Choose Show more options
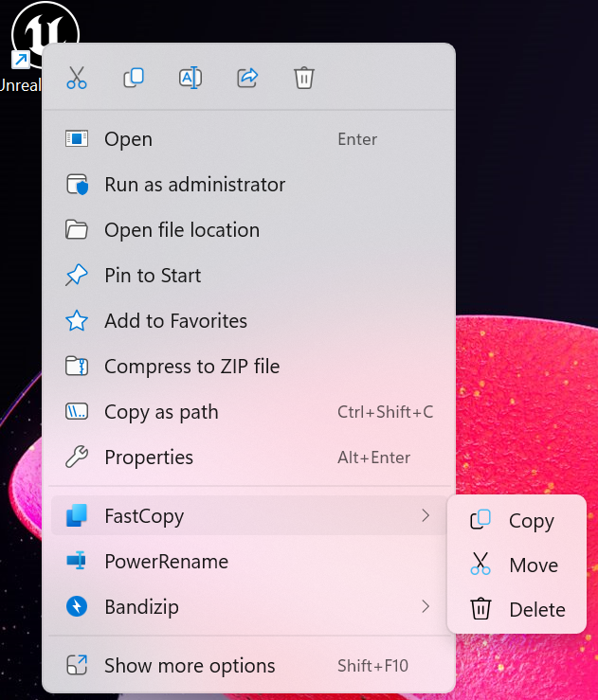The image size is (598, 700). click(x=250, y=666)
